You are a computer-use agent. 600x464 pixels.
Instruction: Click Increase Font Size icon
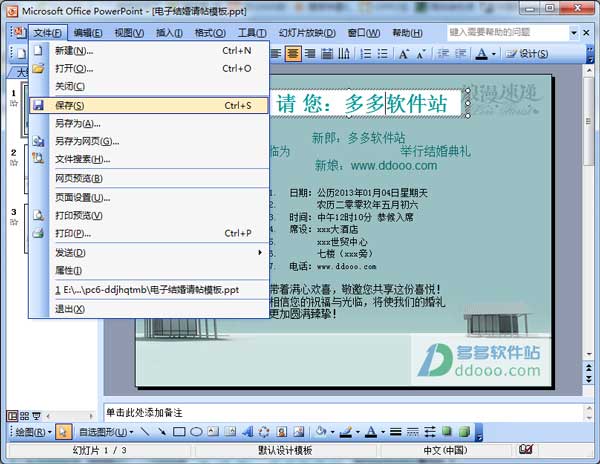pyautogui.click(x=404, y=54)
